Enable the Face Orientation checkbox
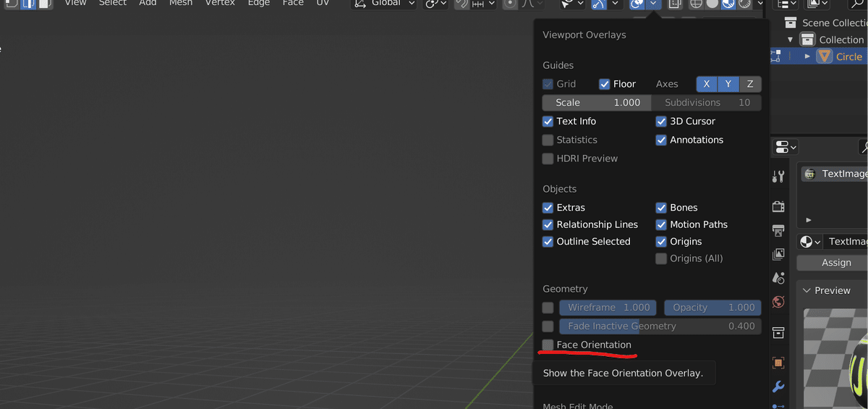The width and height of the screenshot is (868, 409). [548, 345]
